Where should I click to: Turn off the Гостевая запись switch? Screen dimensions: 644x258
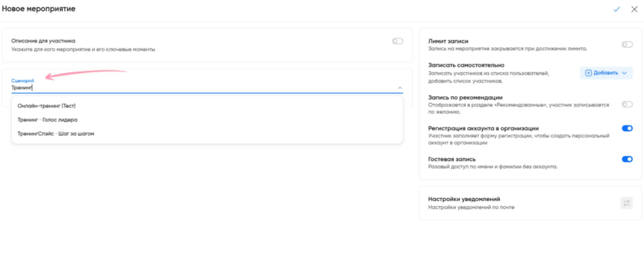click(627, 159)
